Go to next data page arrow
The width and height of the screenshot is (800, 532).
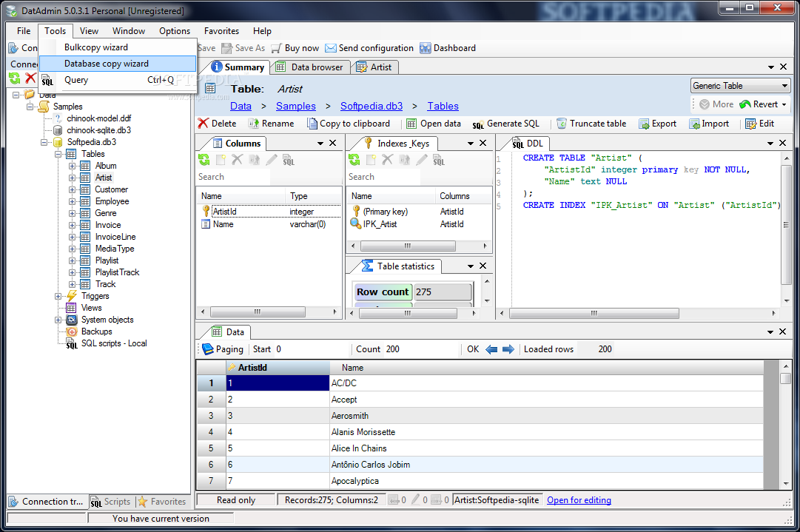point(508,349)
